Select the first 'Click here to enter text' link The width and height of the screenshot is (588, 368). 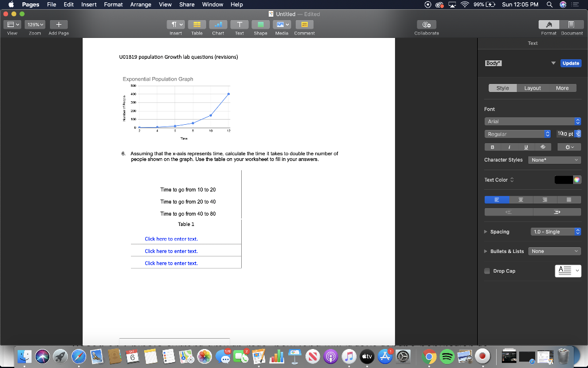click(171, 239)
